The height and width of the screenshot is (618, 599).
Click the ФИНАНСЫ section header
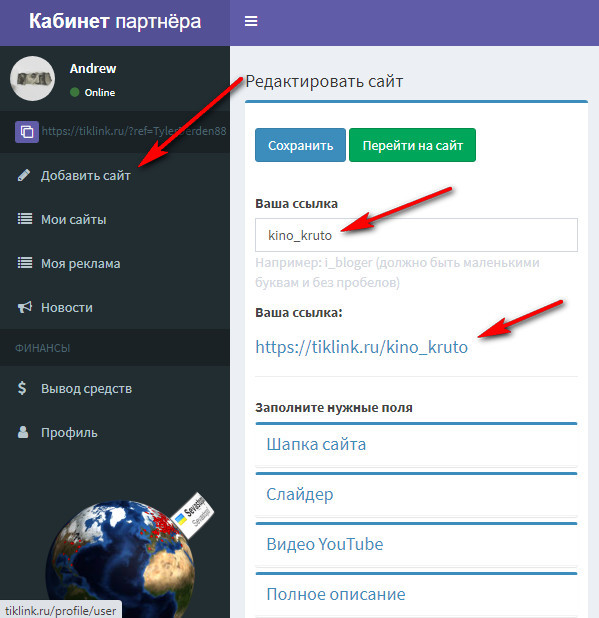point(43,348)
